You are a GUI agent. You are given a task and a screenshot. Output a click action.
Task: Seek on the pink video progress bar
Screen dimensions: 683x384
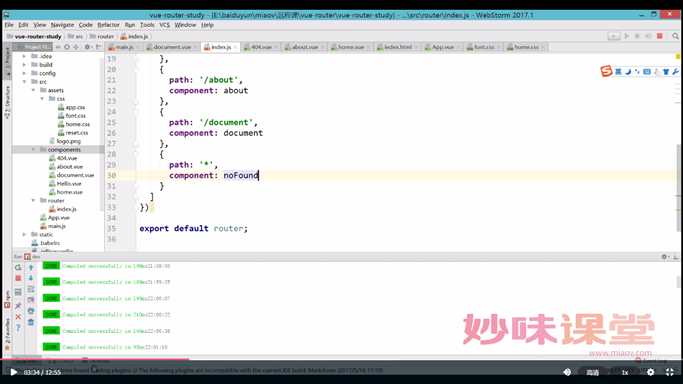95,359
